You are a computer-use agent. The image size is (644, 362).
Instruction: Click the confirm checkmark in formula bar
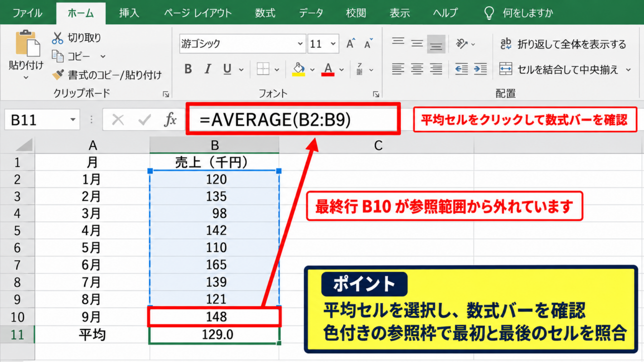pos(145,120)
